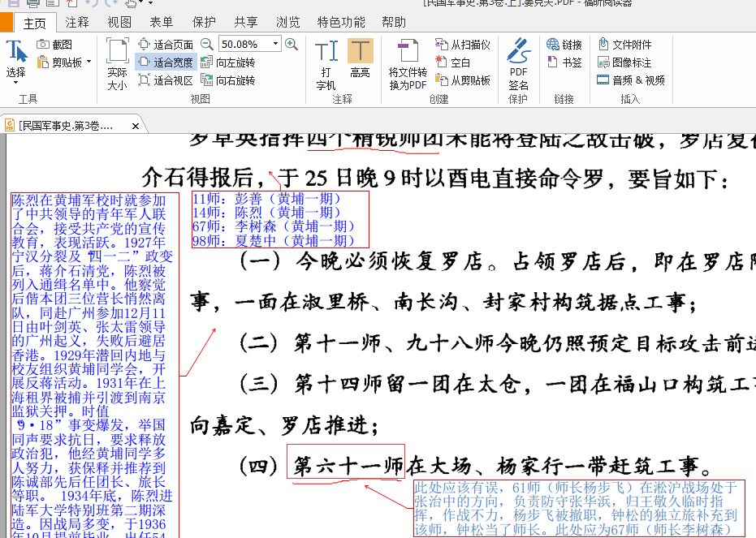
Task: Switch to the 注释 ribbon tab
Action: (77, 22)
